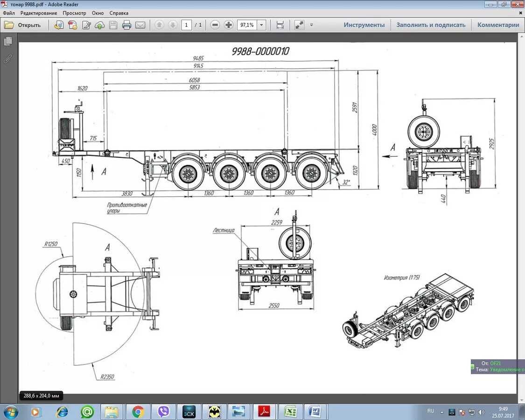Screen dimensions: 525x420
Task: Click the mail notification popup OF21
Action: pyautogui.click(x=498, y=366)
